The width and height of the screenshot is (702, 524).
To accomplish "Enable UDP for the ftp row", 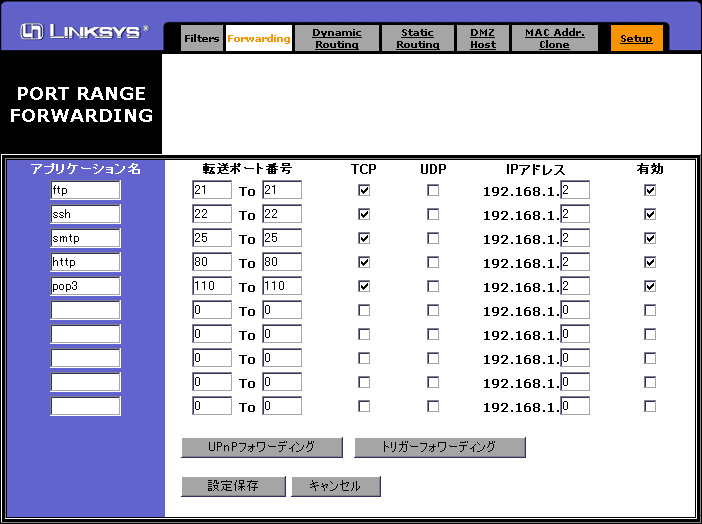I will pyautogui.click(x=433, y=190).
